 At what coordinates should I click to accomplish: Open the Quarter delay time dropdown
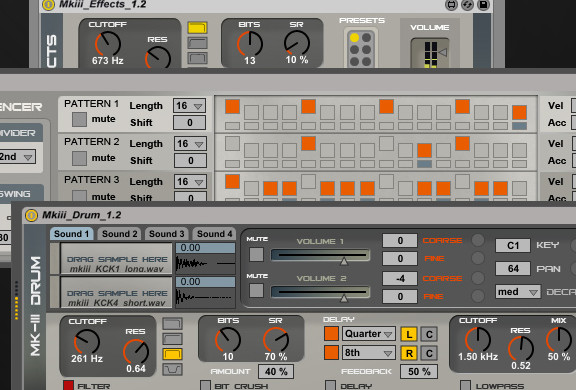click(x=369, y=334)
